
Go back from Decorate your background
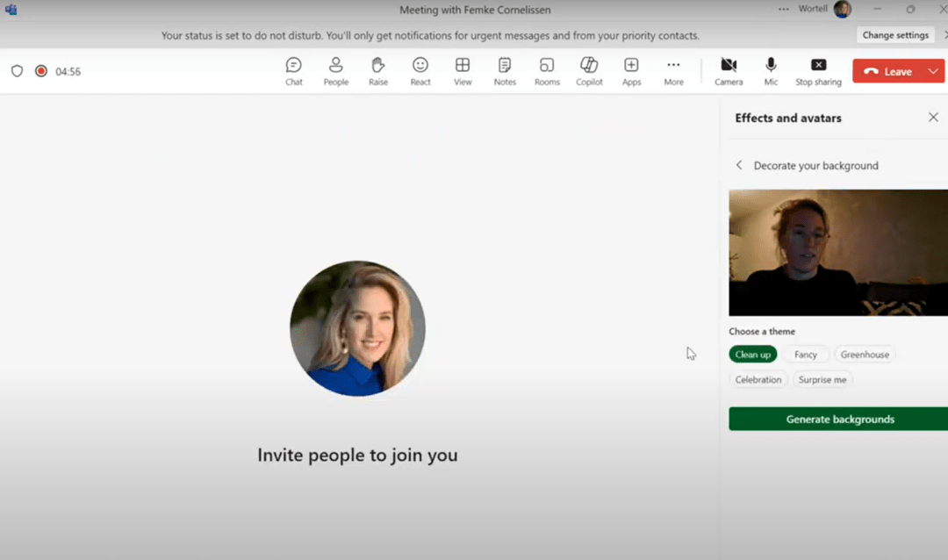point(739,165)
